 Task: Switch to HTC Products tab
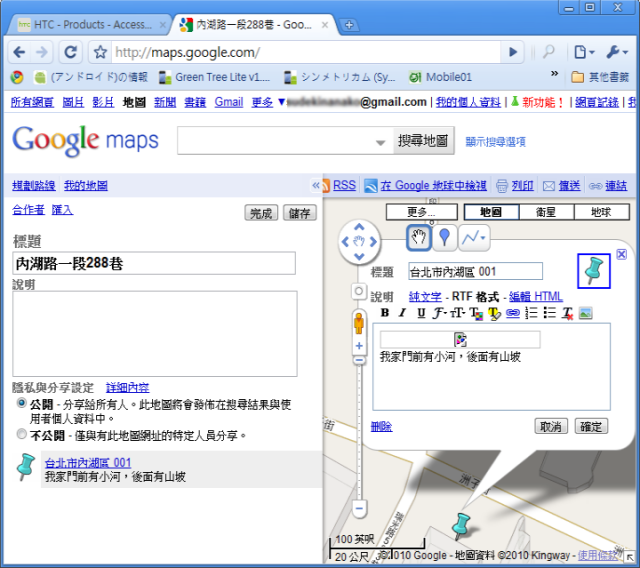point(91,25)
